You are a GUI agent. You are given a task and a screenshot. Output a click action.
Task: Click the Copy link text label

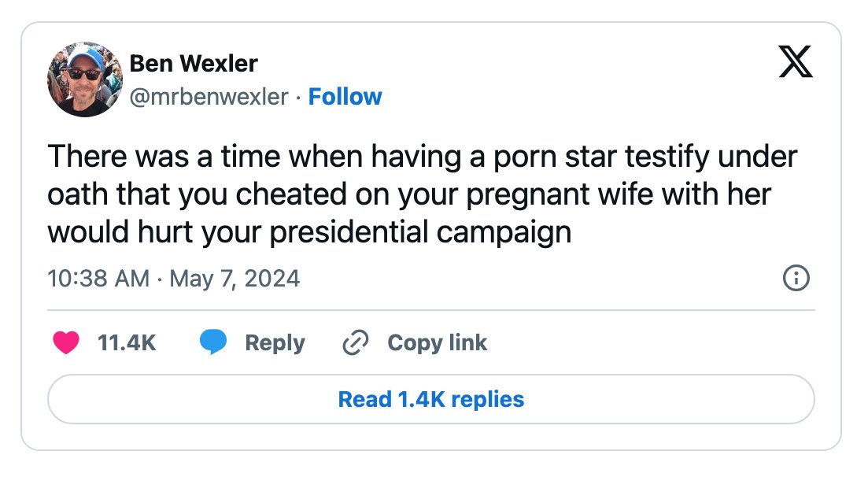tap(438, 343)
